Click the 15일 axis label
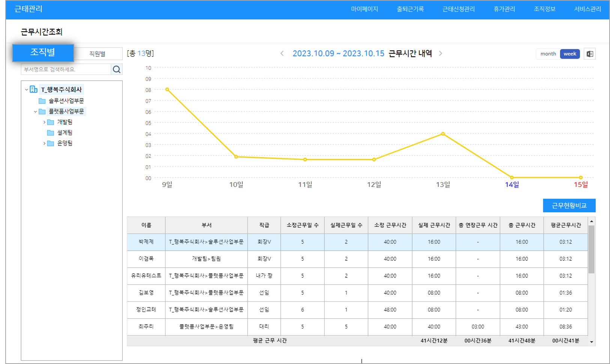 581,184
